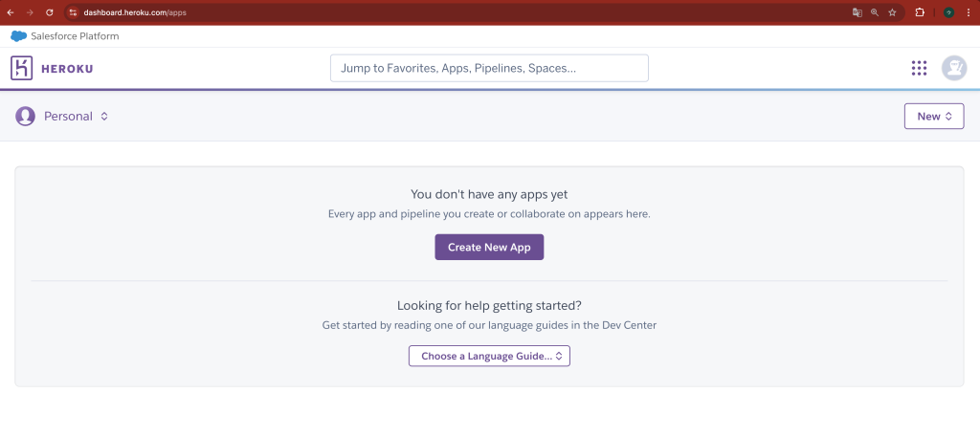Screen dimensions: 980x437
Task: Expand the Personal team switcher dropdown
Action: (77, 116)
